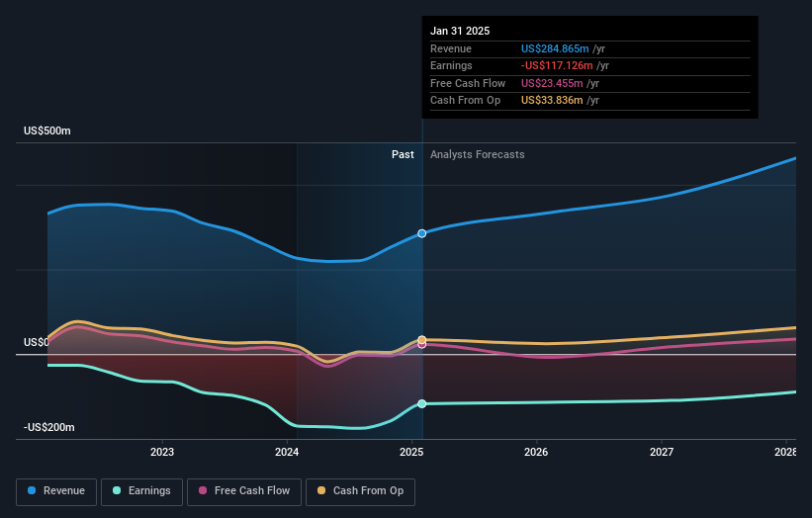Click the Free Cash Flow row label in tooltip

coord(468,83)
